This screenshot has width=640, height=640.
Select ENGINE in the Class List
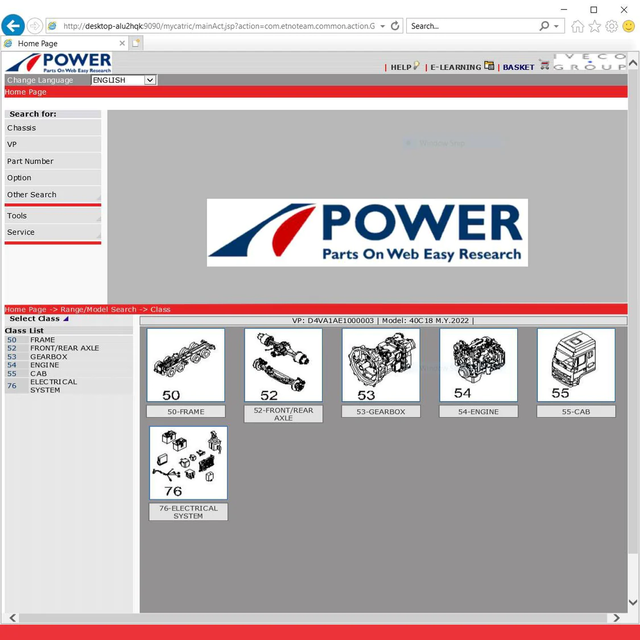pos(44,365)
